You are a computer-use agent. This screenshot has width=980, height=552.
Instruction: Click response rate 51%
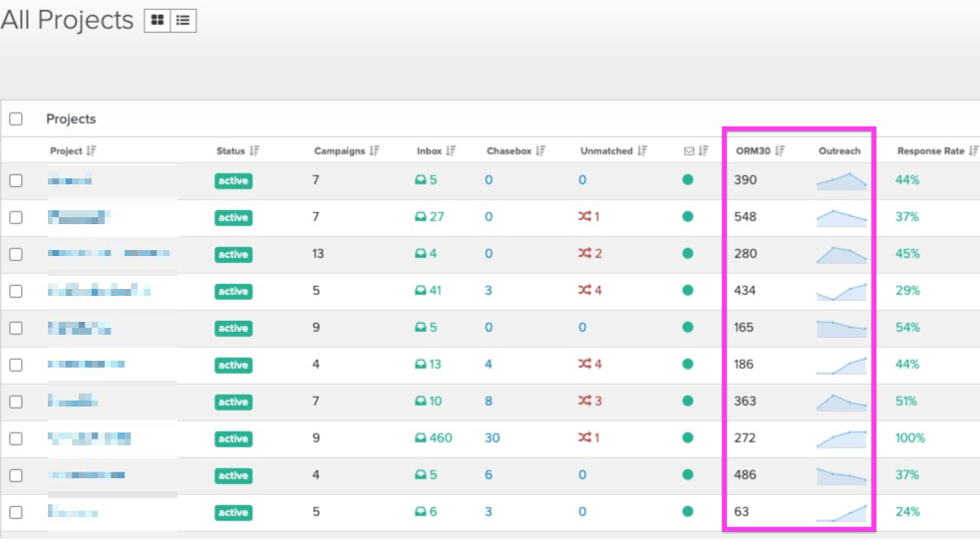click(905, 402)
